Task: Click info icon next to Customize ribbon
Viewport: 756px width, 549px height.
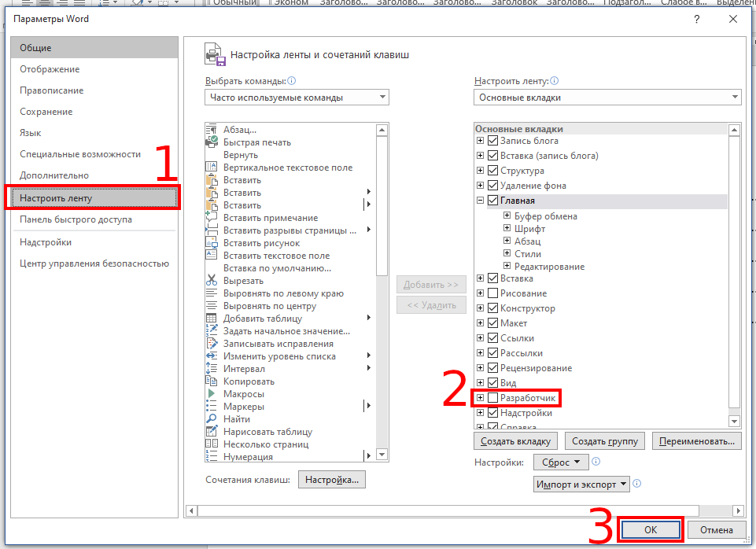Action: point(555,81)
